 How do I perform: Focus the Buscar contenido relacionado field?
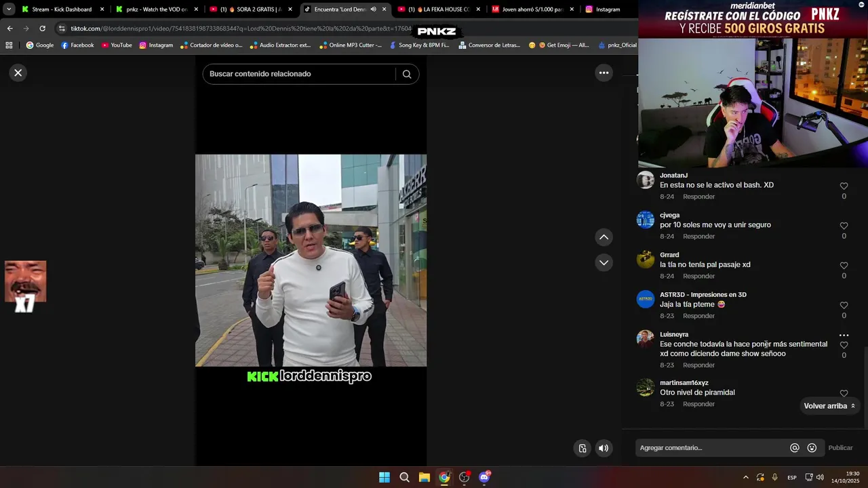click(x=300, y=74)
